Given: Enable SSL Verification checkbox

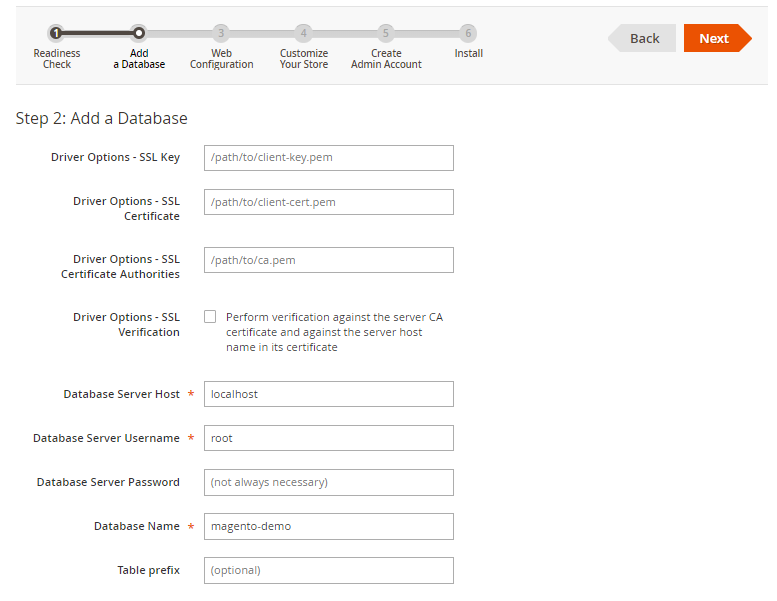Looking at the screenshot, I should click(210, 317).
